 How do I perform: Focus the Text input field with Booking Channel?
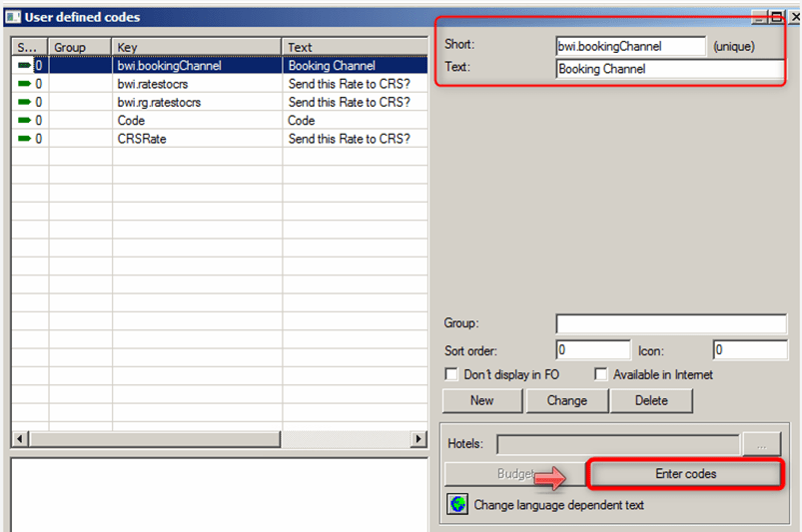click(x=670, y=69)
